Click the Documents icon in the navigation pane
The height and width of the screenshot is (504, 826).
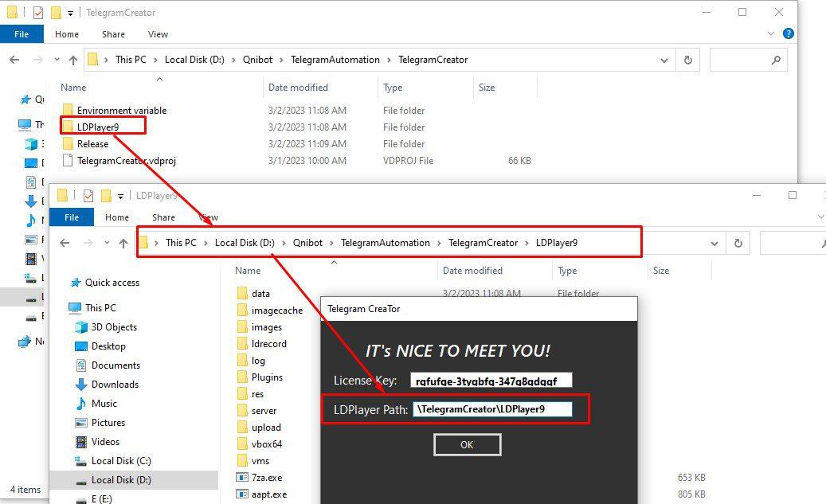pos(81,365)
